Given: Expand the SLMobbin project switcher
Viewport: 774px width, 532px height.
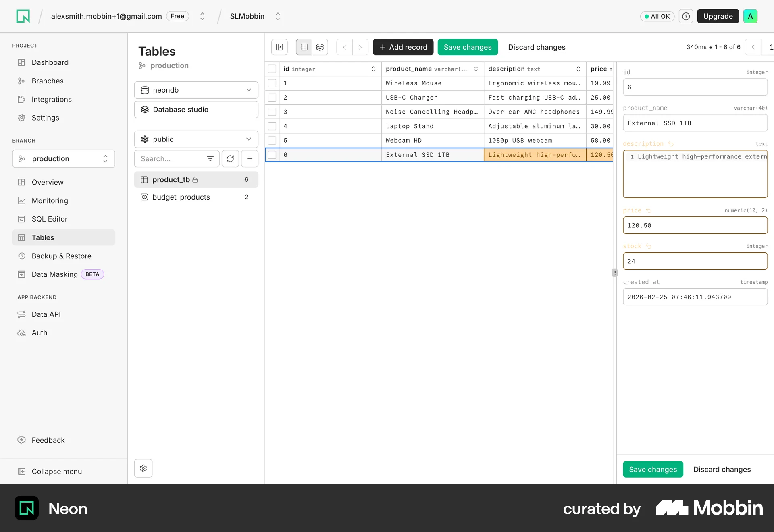Looking at the screenshot, I should coord(278,16).
